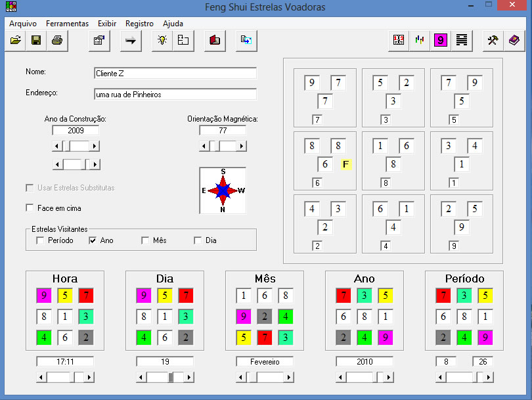
Task: Click the black right-arrow toolbar button
Action: coord(131,40)
